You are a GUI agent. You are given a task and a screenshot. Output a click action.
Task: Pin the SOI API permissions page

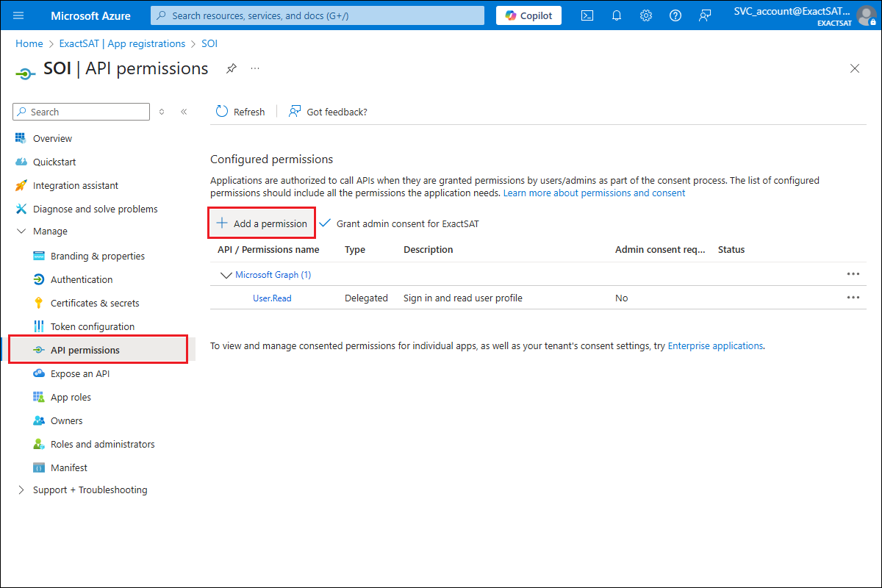pyautogui.click(x=232, y=68)
